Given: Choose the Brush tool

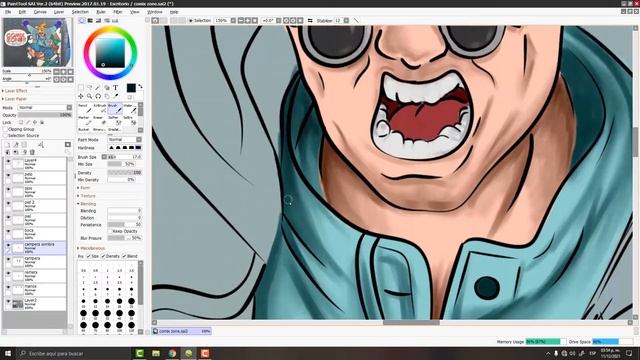Looking at the screenshot, I should coord(115,108).
